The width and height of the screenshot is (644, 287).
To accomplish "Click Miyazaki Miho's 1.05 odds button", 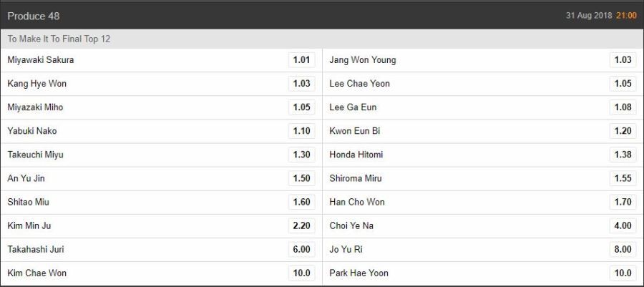I will click(301, 107).
